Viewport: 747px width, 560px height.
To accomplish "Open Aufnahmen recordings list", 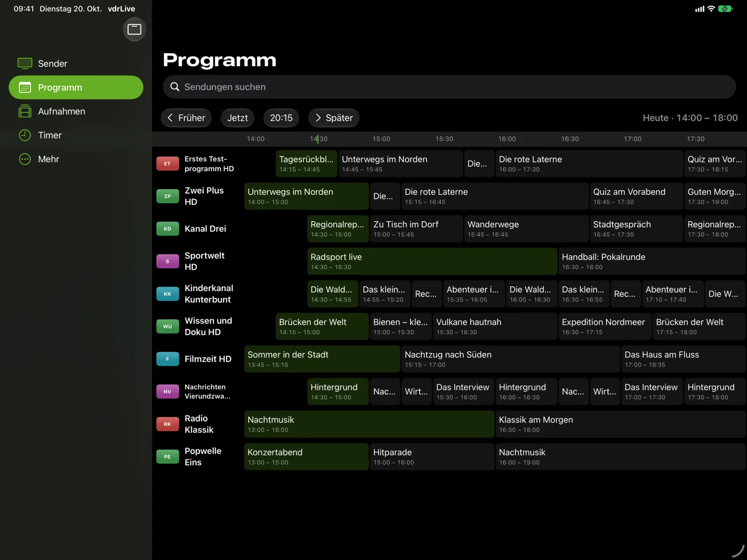I will pos(76,111).
